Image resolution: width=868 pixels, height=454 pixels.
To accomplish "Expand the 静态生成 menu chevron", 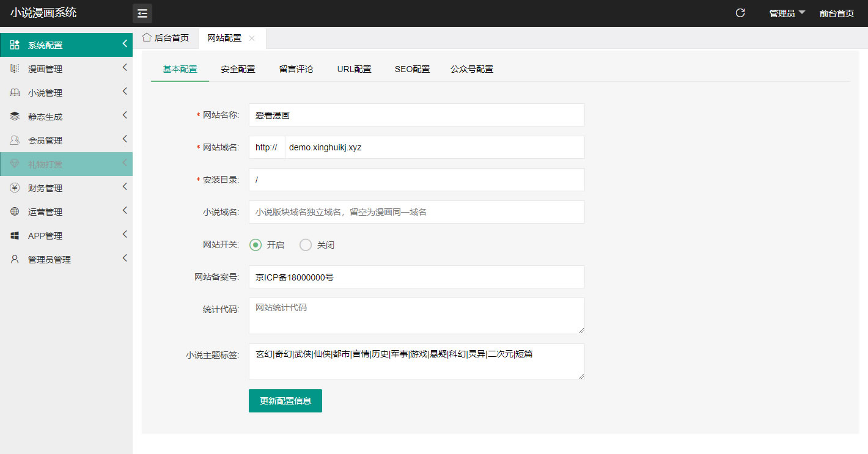I will pos(125,115).
